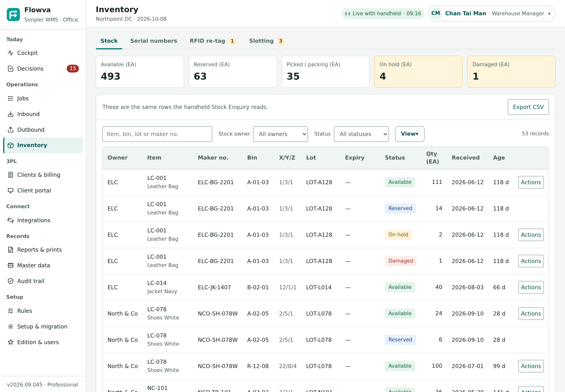Click the On hold (EA) summary card
Image resolution: width=565 pixels, height=392 pixels.
click(418, 72)
